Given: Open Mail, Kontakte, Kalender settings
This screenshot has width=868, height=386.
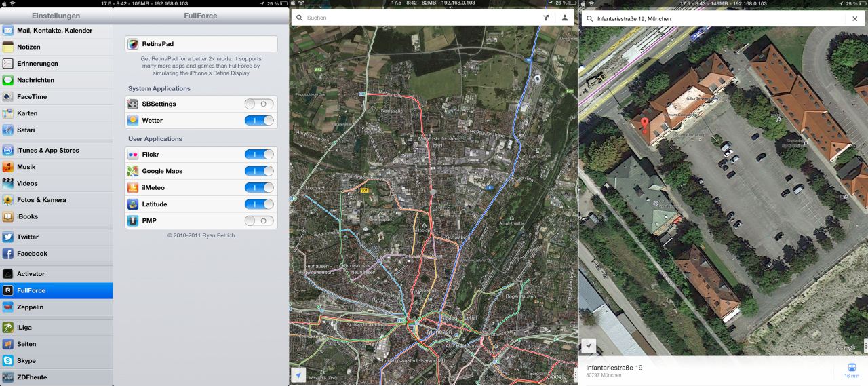Looking at the screenshot, I should pos(56,31).
